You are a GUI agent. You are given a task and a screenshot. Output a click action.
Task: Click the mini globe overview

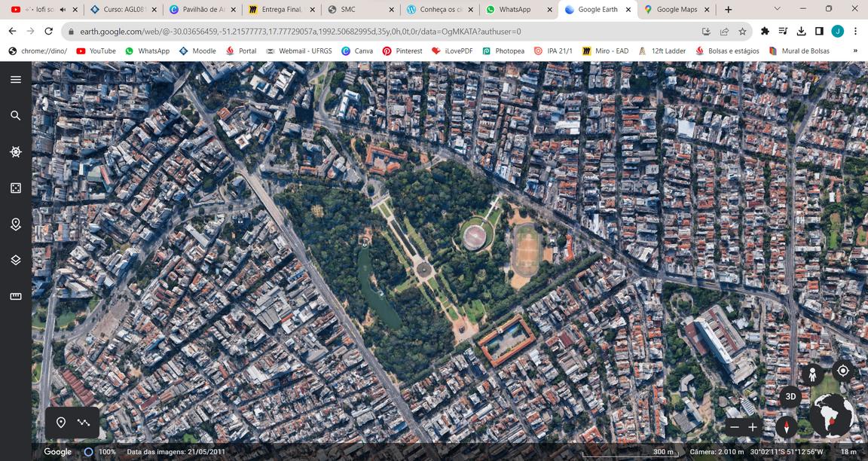point(832,416)
